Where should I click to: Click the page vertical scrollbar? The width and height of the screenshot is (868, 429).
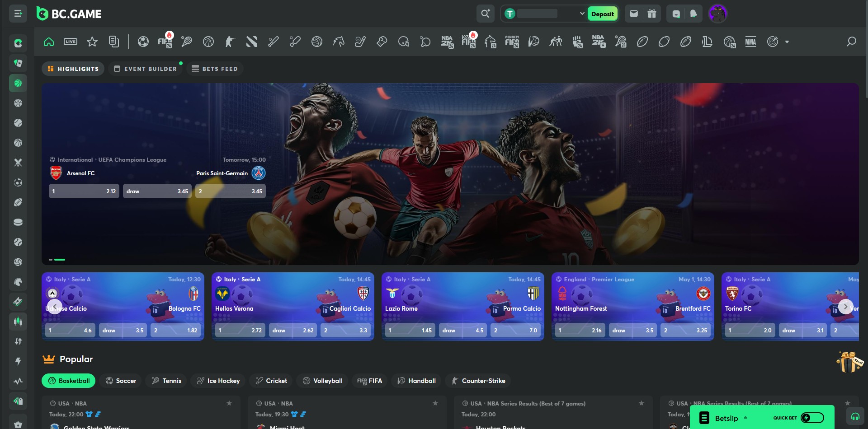[866, 50]
